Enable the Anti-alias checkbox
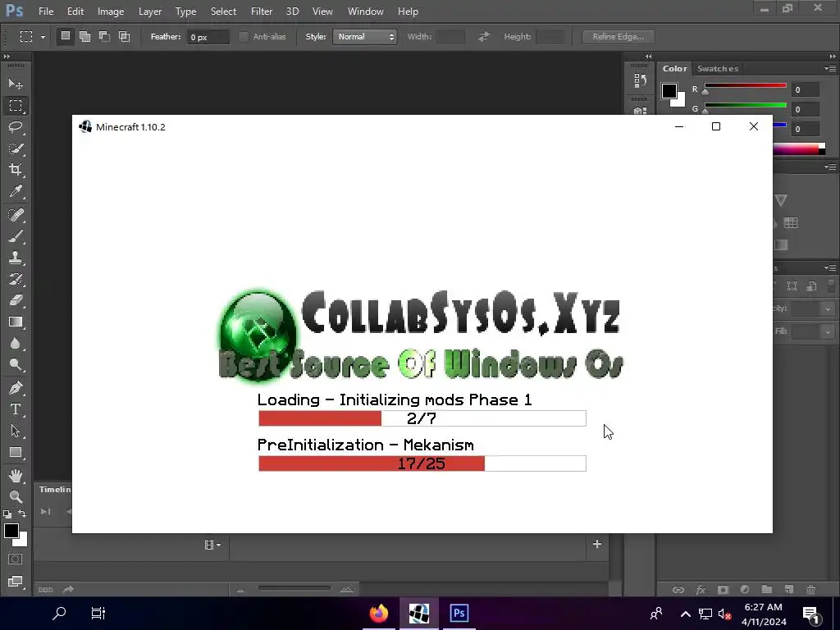This screenshot has width=840, height=630. tap(244, 36)
